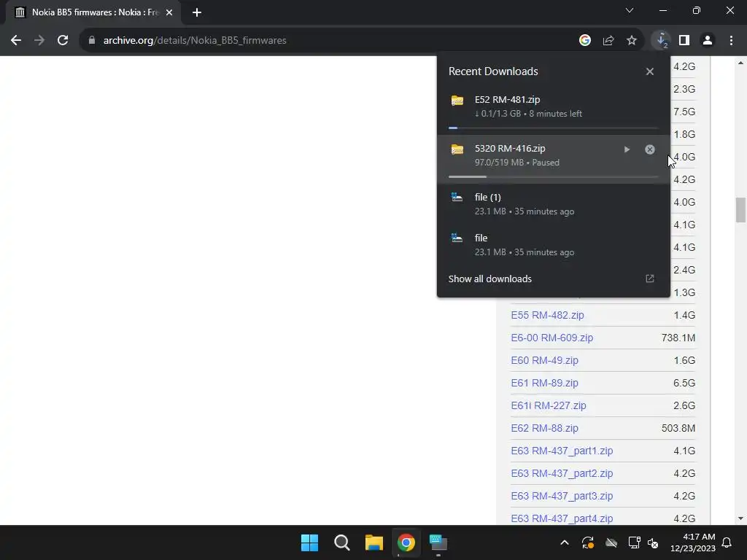Open the muted volume tray icon
747x560 pixels.
[x=653, y=542]
